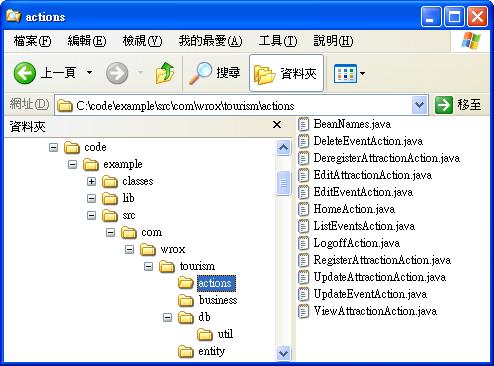Screen dimensions: 494x366
Task: Select the business folder in tree
Action: click(x=218, y=300)
